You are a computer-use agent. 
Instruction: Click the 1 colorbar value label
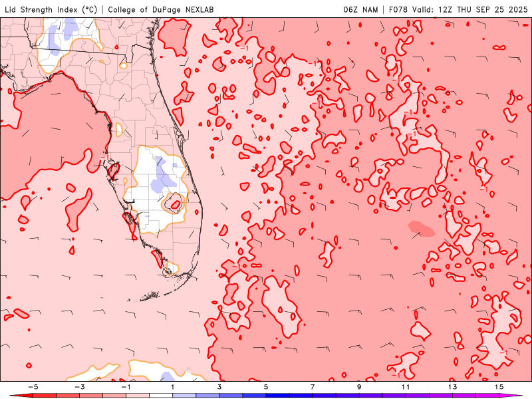pyautogui.click(x=173, y=387)
